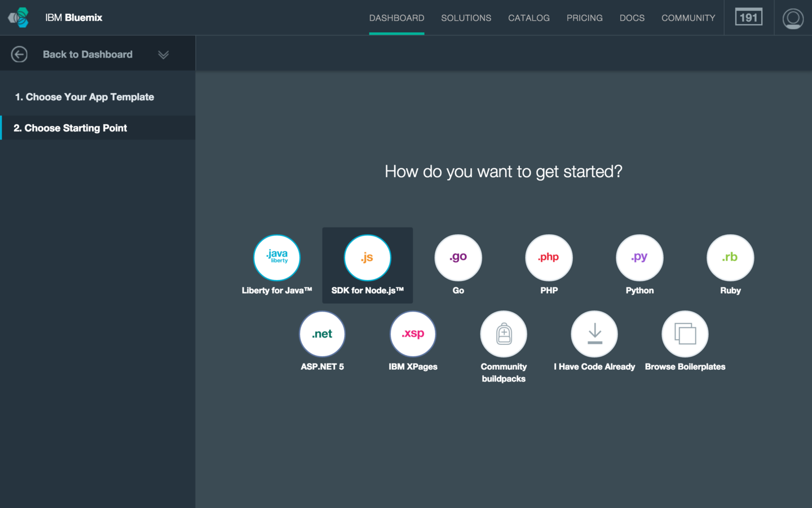
Task: Expand the double-chevron next to Back to Dashboard
Action: click(x=164, y=55)
